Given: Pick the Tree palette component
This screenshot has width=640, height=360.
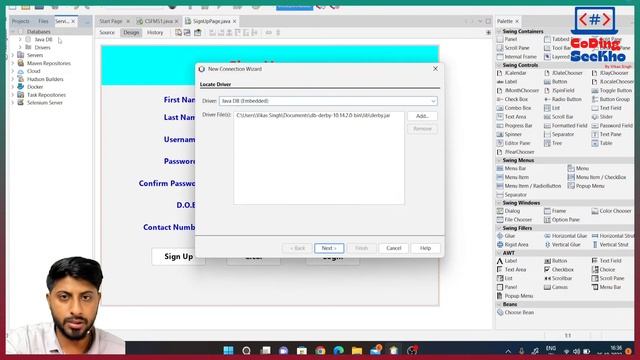Looking at the screenshot, I should point(553,143).
